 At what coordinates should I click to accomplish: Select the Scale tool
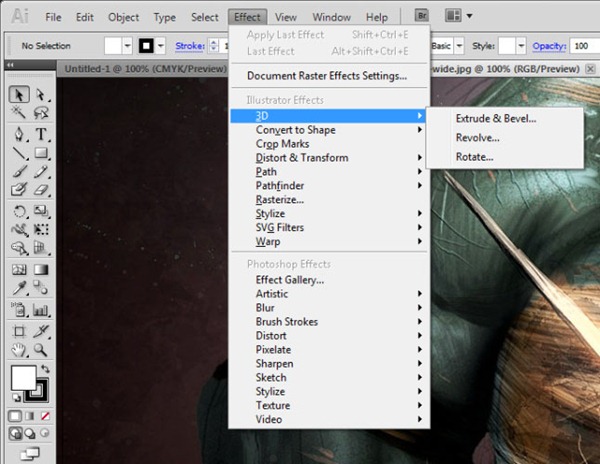[41, 211]
